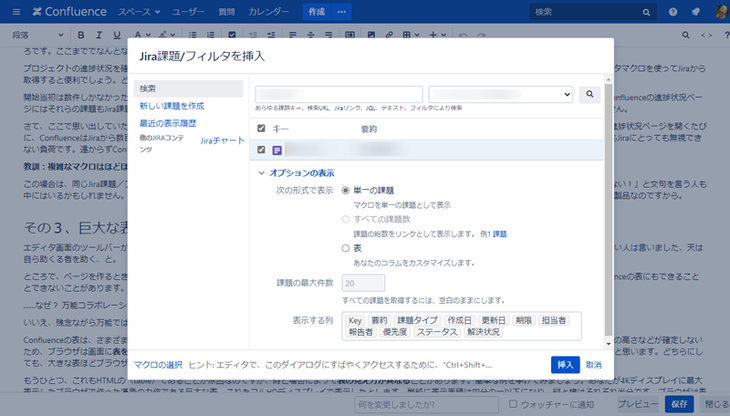The width and height of the screenshot is (730, 416).
Task: Click the 作成 create button
Action: pyautogui.click(x=317, y=12)
